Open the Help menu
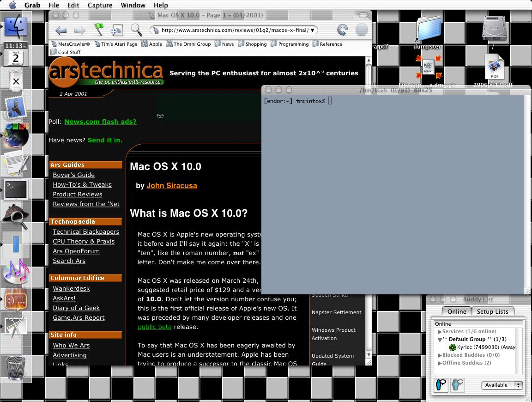Viewport: 532px width, 402px height. (161, 5)
